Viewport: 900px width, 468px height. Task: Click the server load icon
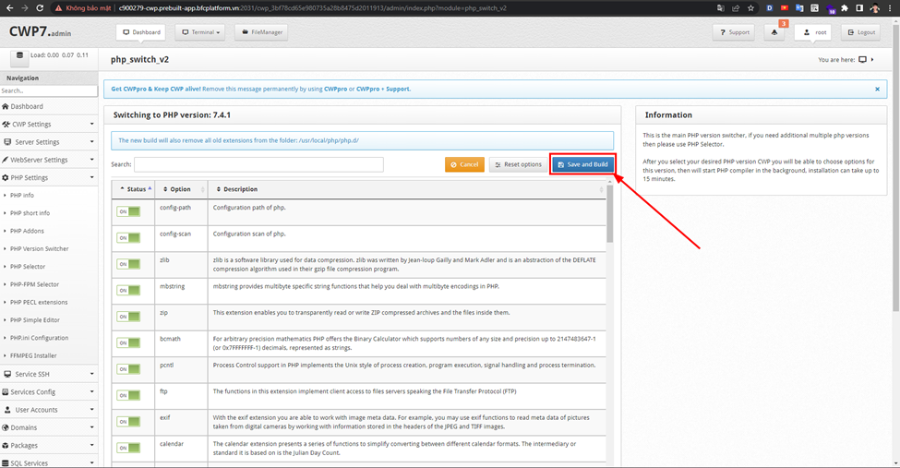tap(20, 56)
